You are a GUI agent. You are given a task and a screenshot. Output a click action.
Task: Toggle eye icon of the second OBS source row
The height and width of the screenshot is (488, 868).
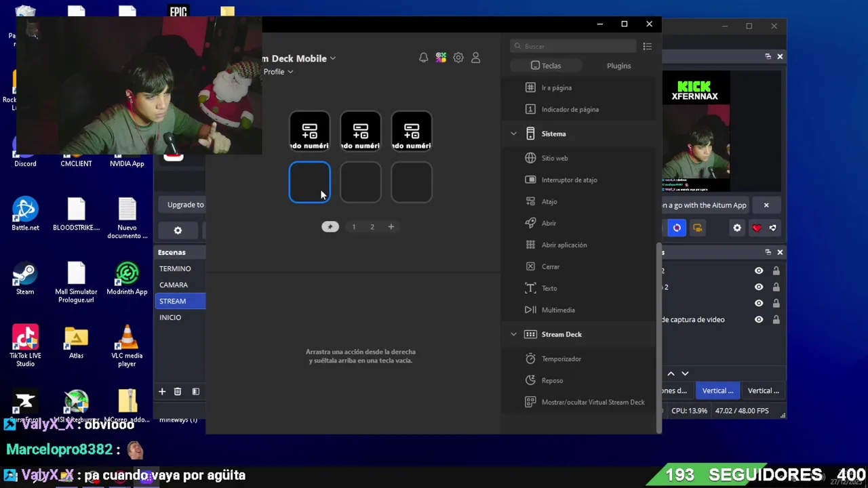(759, 287)
